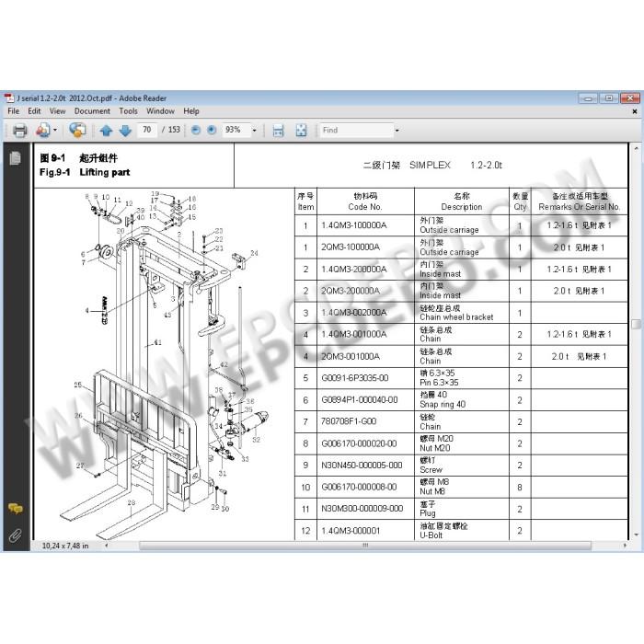Image resolution: width=644 pixels, height=644 pixels.
Task: Click the zoom in plus button
Action: click(x=212, y=131)
